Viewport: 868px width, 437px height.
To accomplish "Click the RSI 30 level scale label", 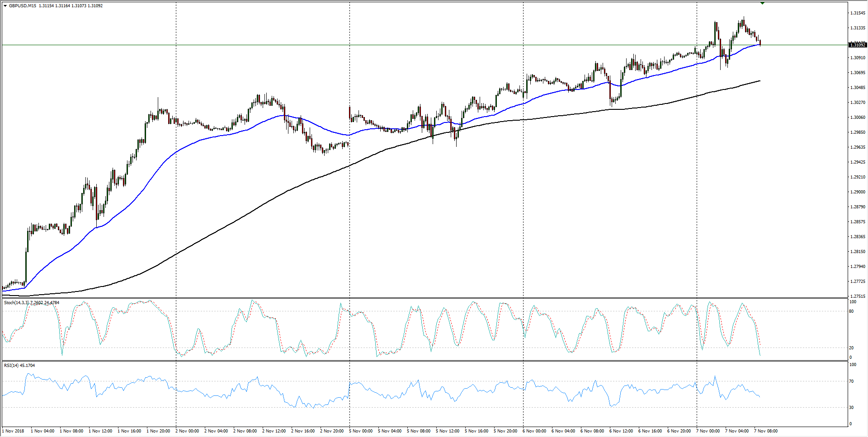I will [x=852, y=408].
